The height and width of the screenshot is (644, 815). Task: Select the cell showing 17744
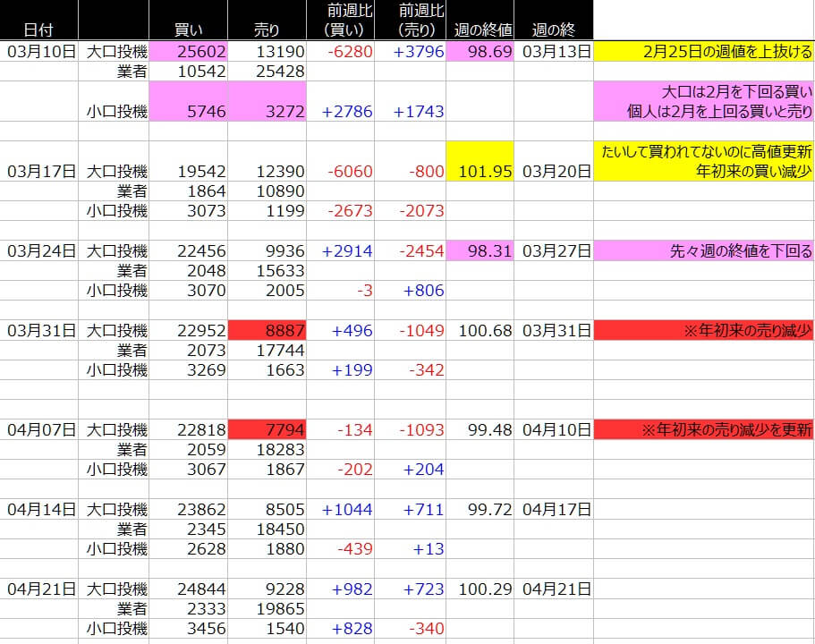(x=267, y=350)
